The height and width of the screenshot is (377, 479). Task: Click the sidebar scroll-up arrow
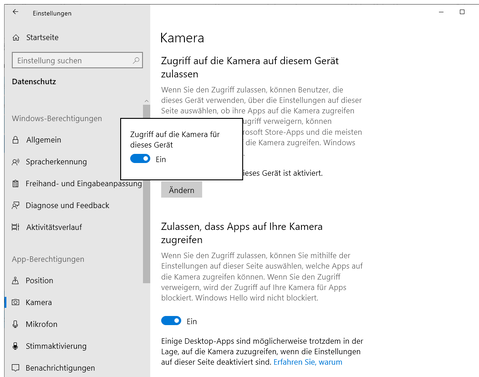pos(146,101)
